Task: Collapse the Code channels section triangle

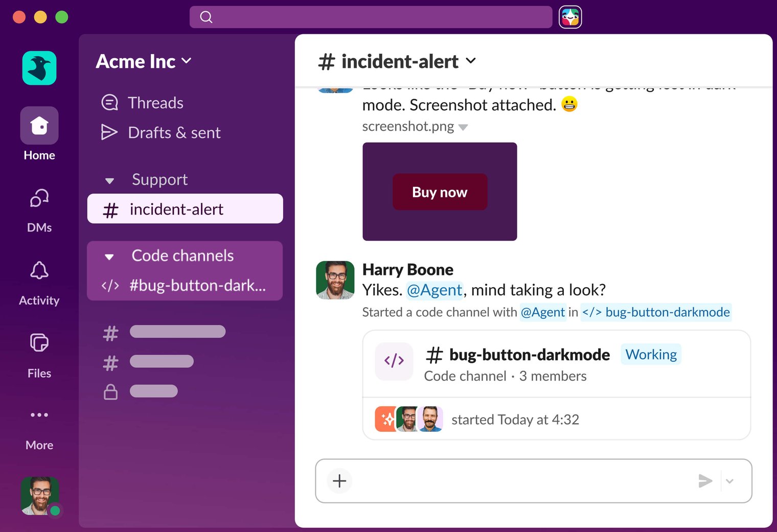Action: point(109,257)
